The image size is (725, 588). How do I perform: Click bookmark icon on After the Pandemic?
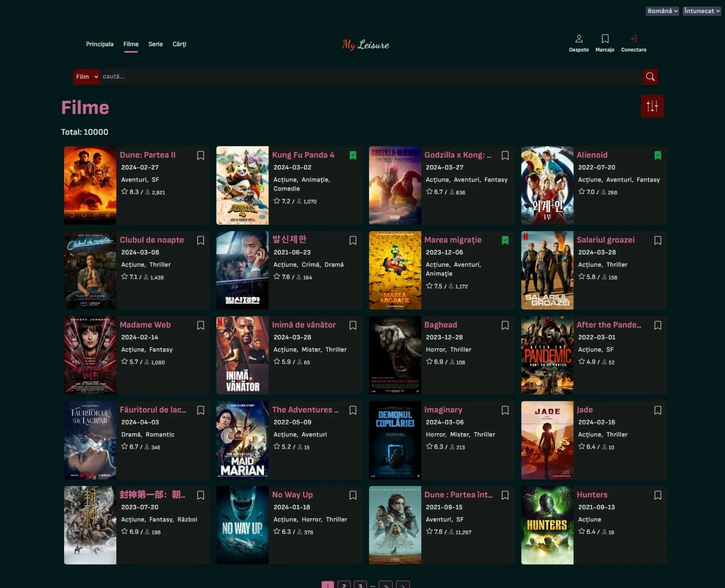coord(658,326)
